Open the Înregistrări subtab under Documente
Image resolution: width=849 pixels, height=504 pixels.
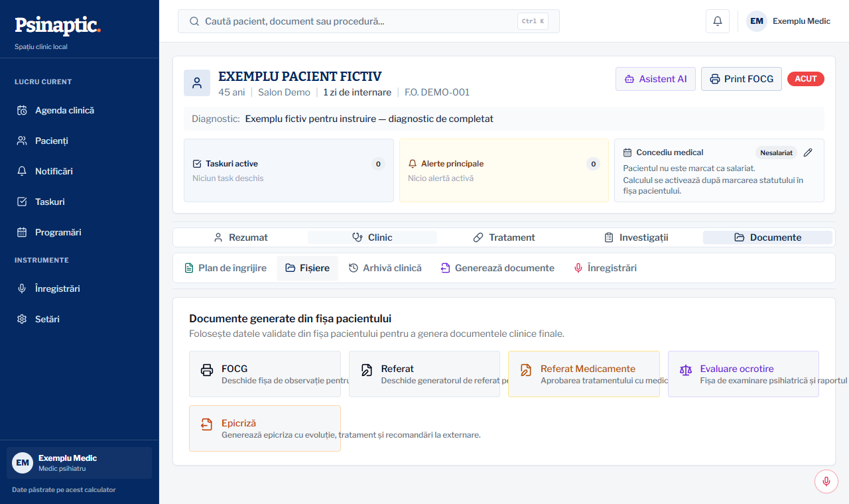tap(605, 268)
